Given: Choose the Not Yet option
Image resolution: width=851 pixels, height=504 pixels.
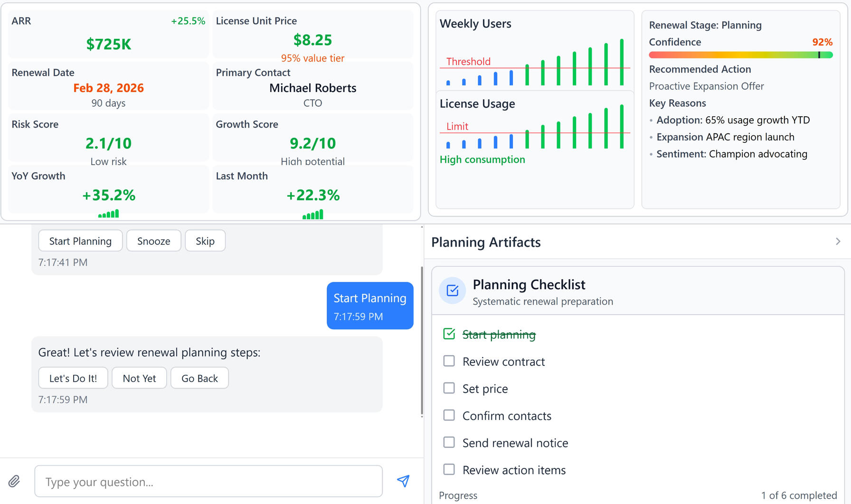Looking at the screenshot, I should [x=139, y=378].
